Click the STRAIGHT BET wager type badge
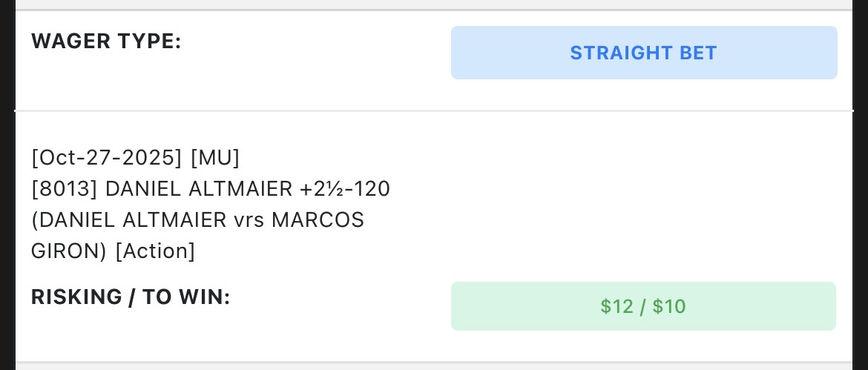Screen dimensions: 868x370 643,53
